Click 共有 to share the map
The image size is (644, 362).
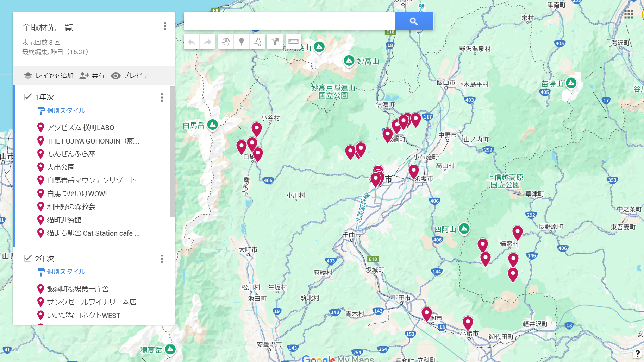point(92,76)
